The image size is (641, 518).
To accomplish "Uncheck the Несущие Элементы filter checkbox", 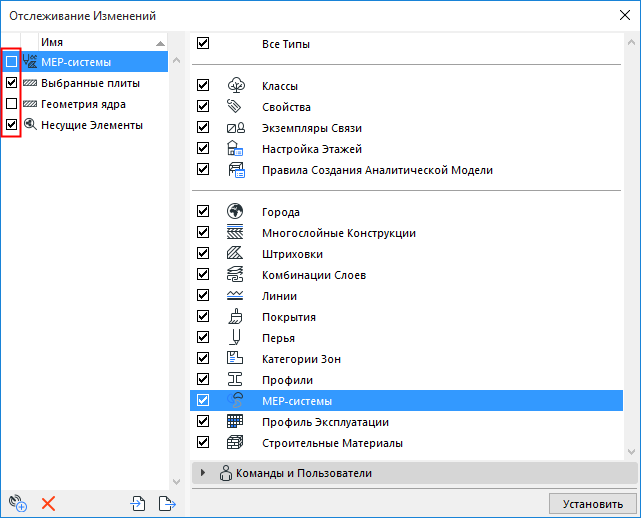I will (11, 124).
